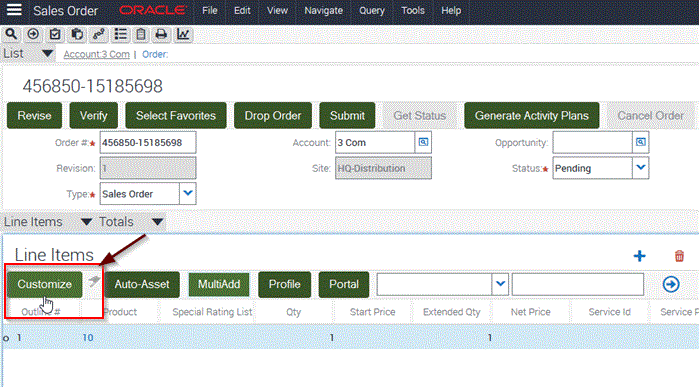The width and height of the screenshot is (699, 387).
Task: Click the Qty column header
Action: (x=293, y=312)
